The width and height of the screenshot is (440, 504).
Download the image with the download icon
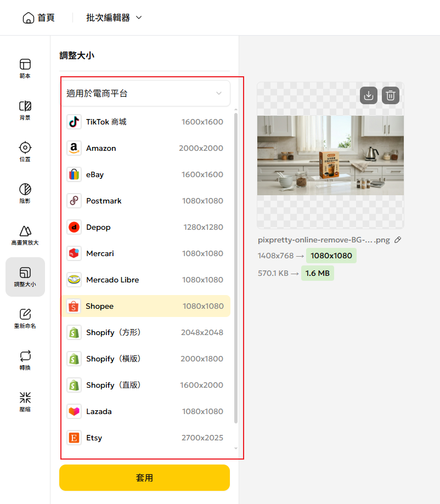pos(369,95)
